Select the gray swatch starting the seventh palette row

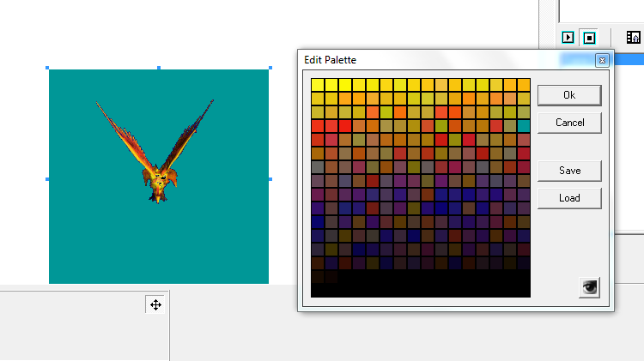pyautogui.click(x=318, y=167)
